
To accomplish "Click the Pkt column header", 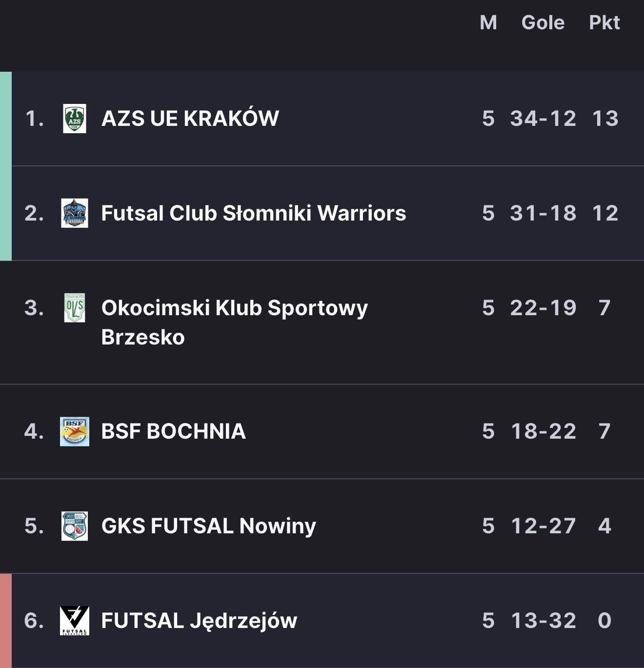I will (x=604, y=22).
